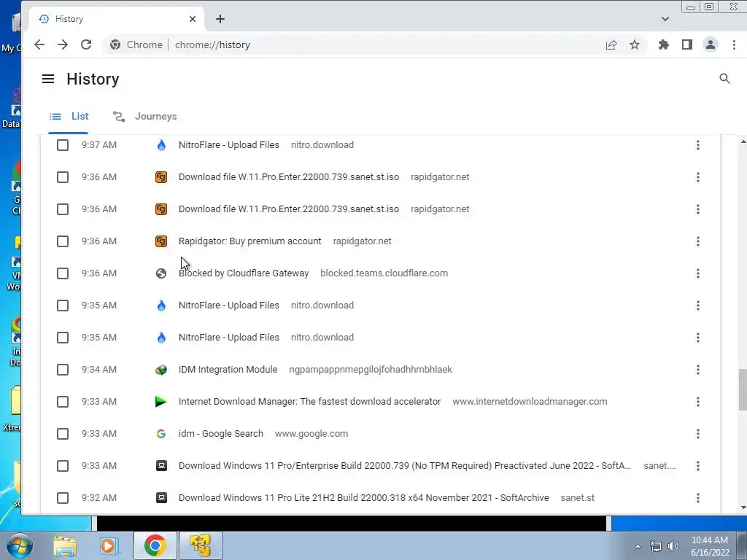This screenshot has width=747, height=560.
Task: Click the Rapidgator favicon beside Buy premium account
Action: pos(161,241)
